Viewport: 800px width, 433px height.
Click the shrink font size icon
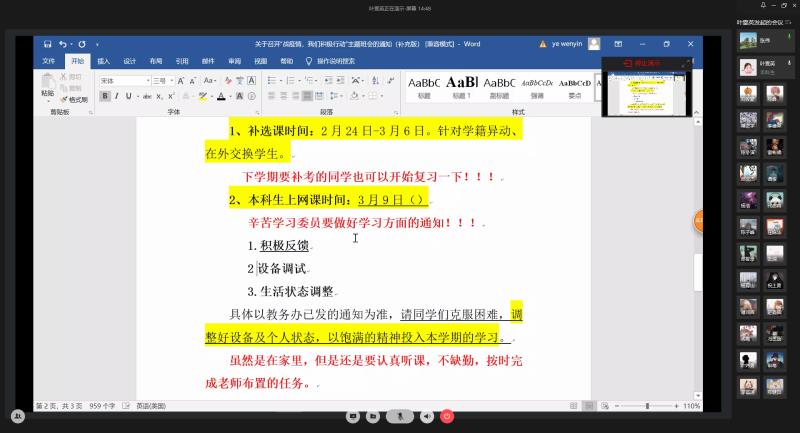193,81
